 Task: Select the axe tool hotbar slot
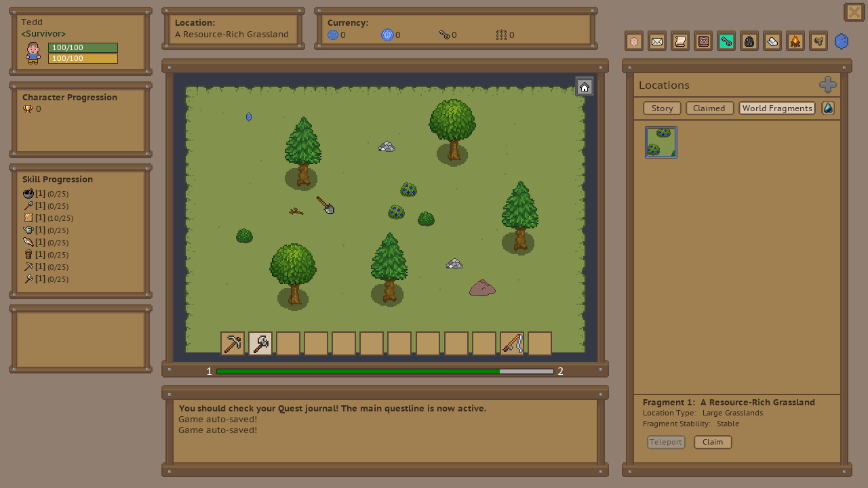[x=260, y=344]
